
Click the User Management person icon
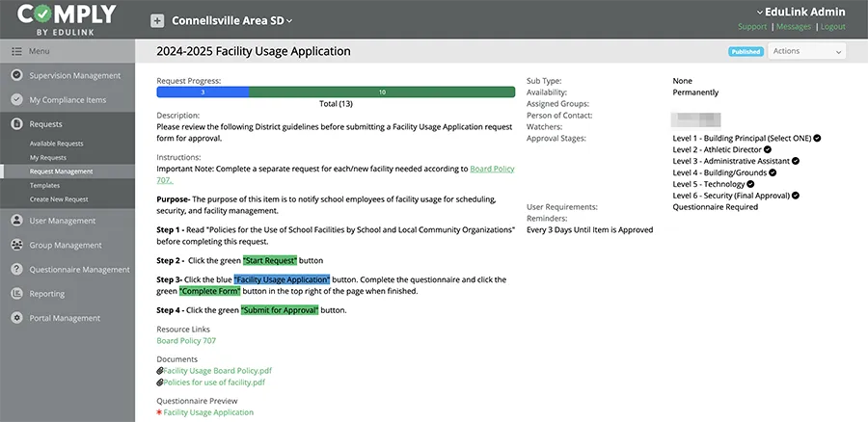pos(17,220)
